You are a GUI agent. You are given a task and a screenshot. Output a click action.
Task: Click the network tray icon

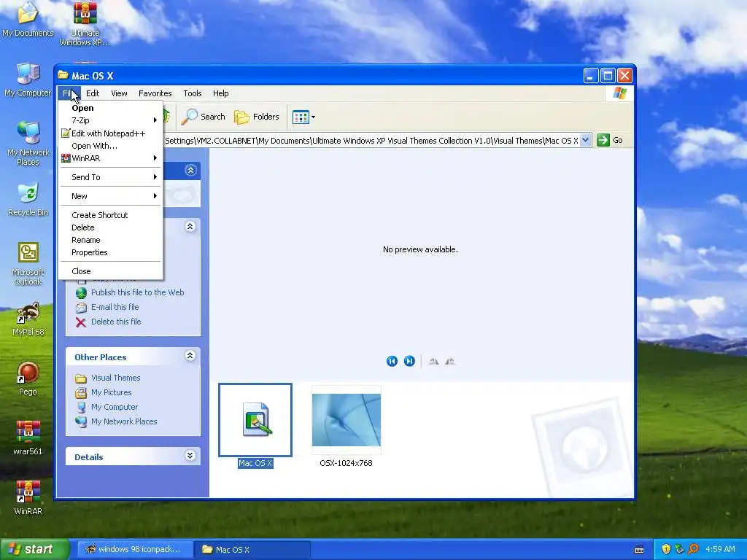pos(679,550)
